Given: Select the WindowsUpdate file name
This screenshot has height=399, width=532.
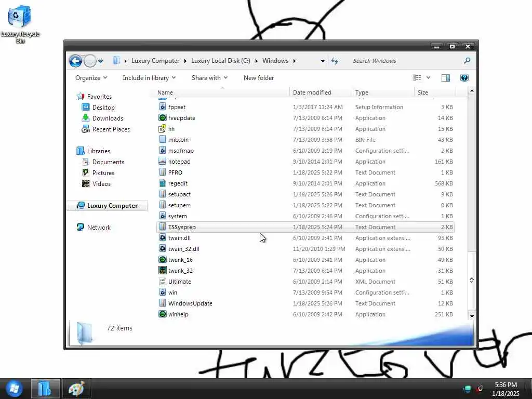Looking at the screenshot, I should coord(190,303).
